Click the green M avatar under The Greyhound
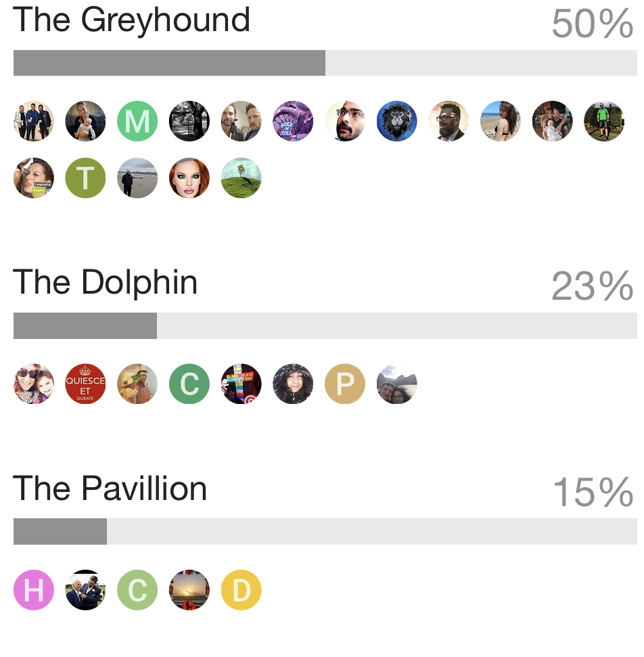Image resolution: width=644 pixels, height=657 pixels. [137, 121]
